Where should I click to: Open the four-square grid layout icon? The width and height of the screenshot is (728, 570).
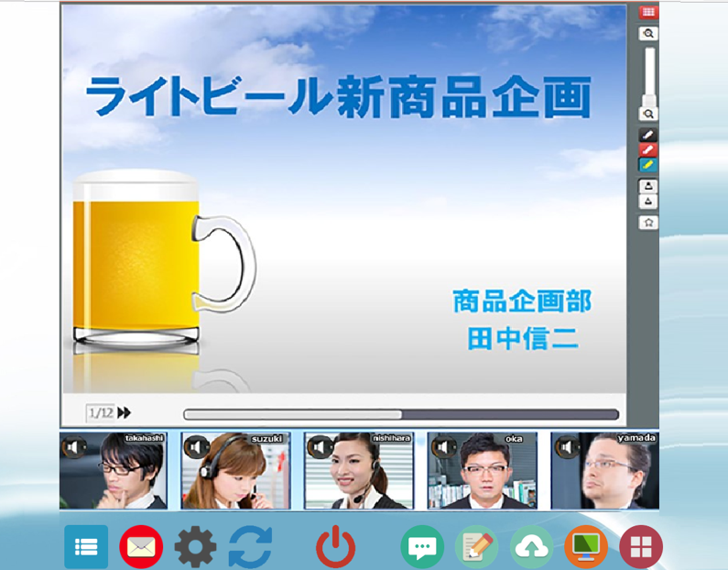[641, 547]
